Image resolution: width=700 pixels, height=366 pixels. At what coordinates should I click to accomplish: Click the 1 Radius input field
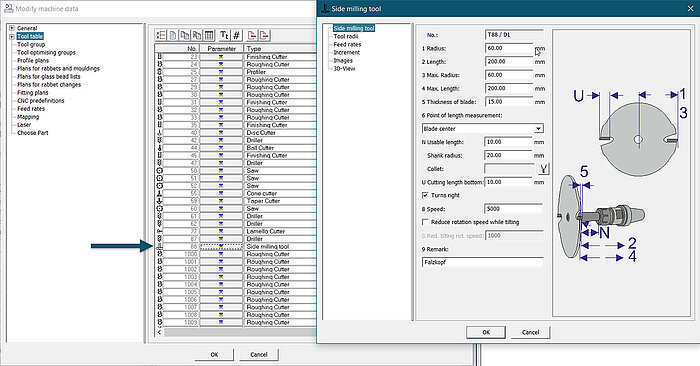pyautogui.click(x=509, y=48)
